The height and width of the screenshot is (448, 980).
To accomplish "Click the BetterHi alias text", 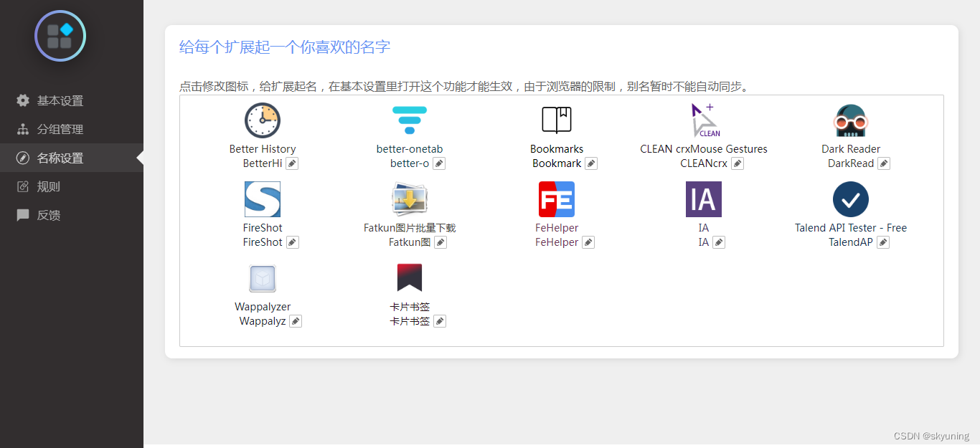I will (x=263, y=163).
